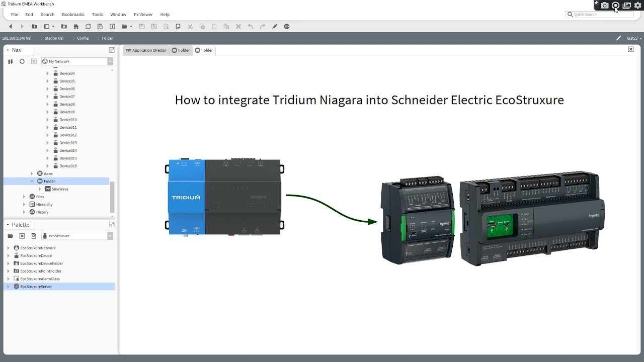Click the Station (j8) breadcrumb

[54, 38]
